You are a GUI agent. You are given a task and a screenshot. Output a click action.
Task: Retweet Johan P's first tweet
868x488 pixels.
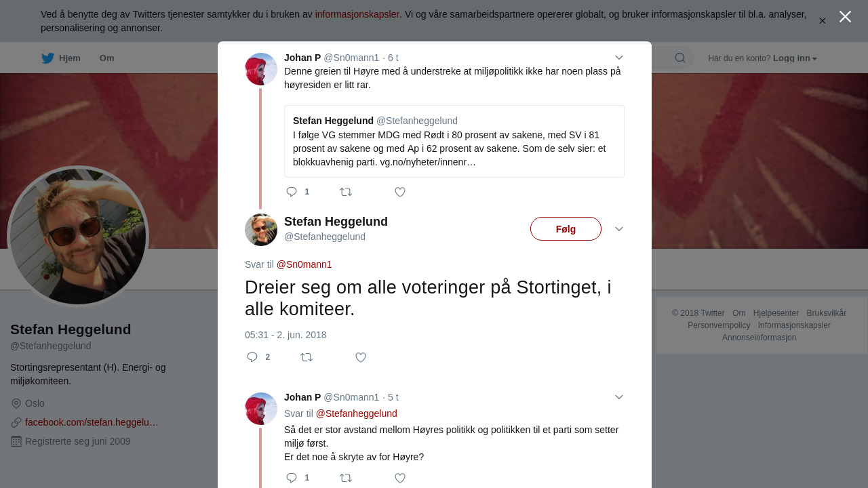(346, 192)
